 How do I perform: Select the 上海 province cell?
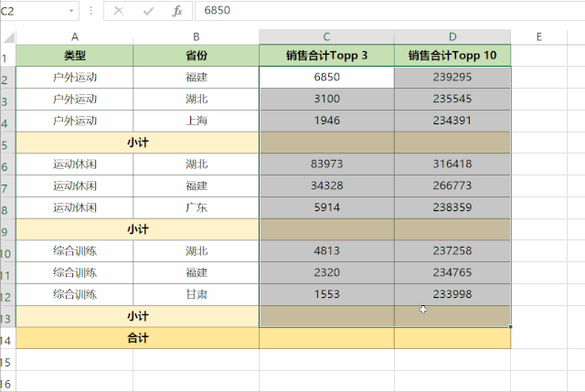point(197,121)
